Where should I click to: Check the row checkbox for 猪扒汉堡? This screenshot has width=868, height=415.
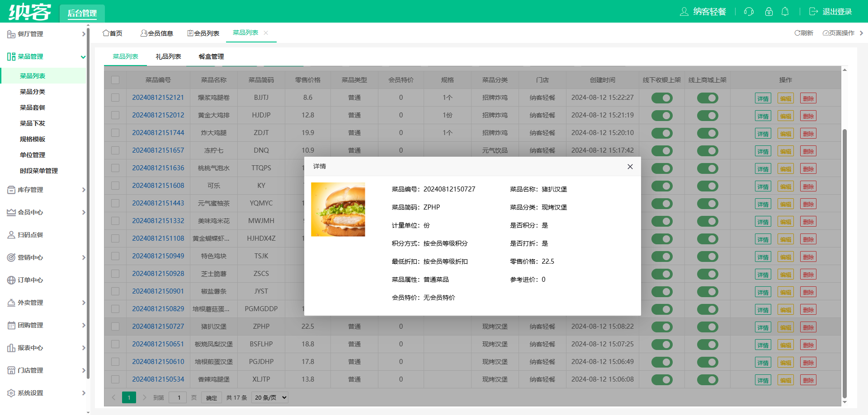[x=115, y=326]
